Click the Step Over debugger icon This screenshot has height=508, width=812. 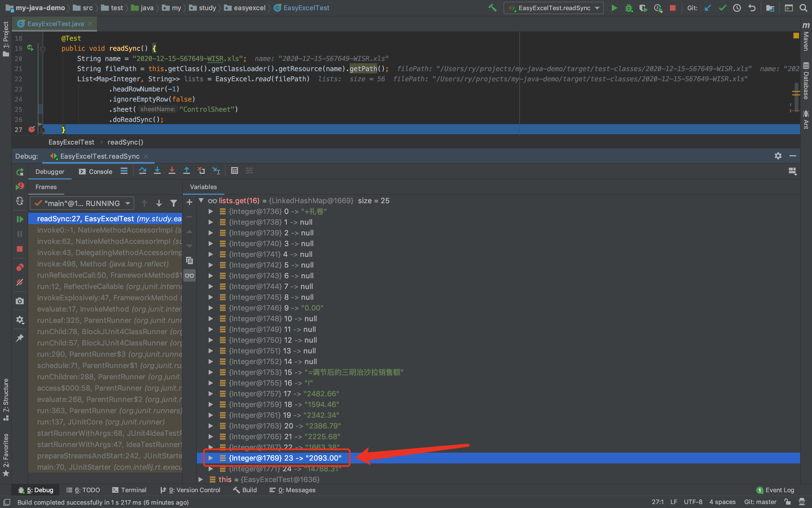(142, 171)
